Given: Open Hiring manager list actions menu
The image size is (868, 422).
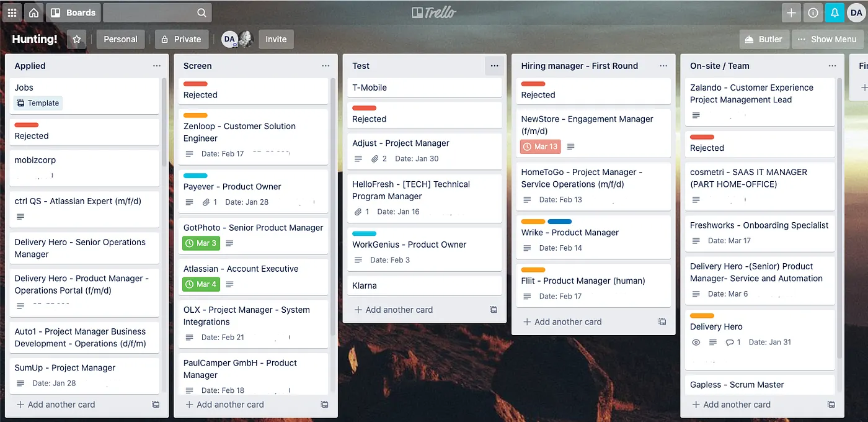Looking at the screenshot, I should (663, 66).
